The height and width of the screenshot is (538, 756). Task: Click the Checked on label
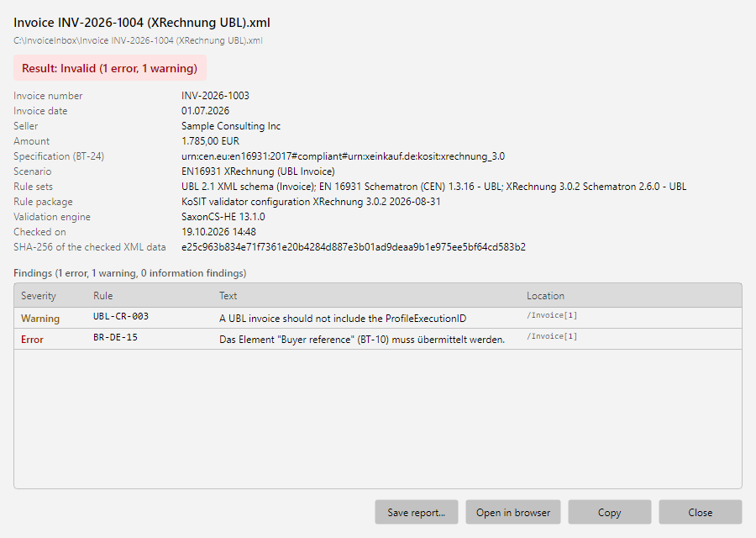point(39,232)
